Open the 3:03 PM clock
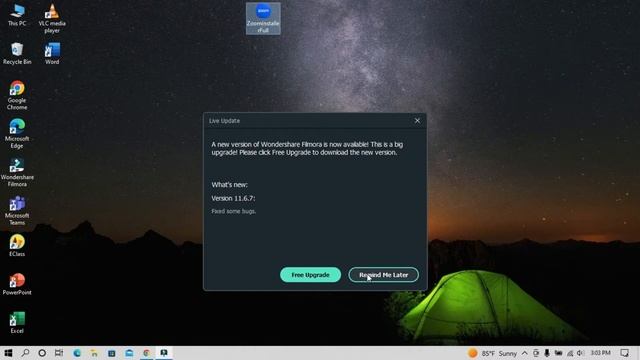Image resolution: width=640 pixels, height=360 pixels. [x=600, y=353]
